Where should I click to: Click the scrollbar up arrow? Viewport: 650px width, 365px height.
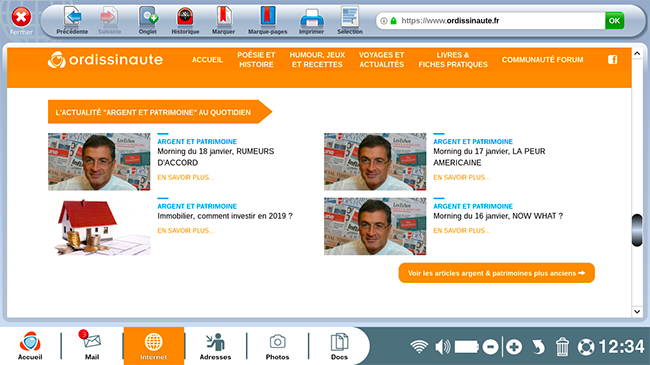[637, 54]
